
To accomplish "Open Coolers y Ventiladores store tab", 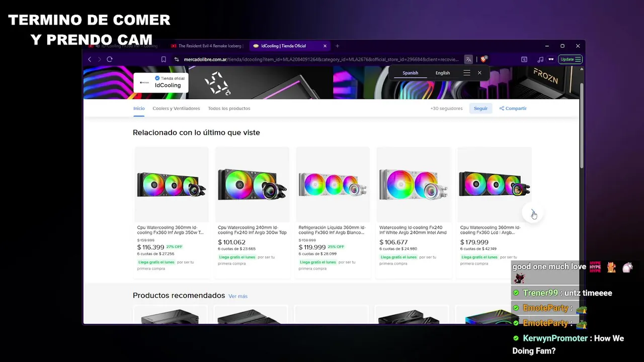I will pyautogui.click(x=176, y=109).
